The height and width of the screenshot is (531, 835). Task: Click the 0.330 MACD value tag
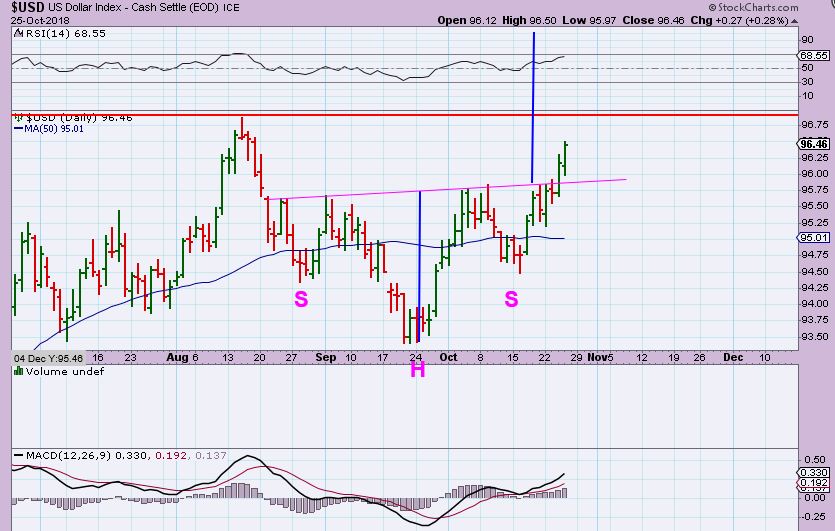815,472
